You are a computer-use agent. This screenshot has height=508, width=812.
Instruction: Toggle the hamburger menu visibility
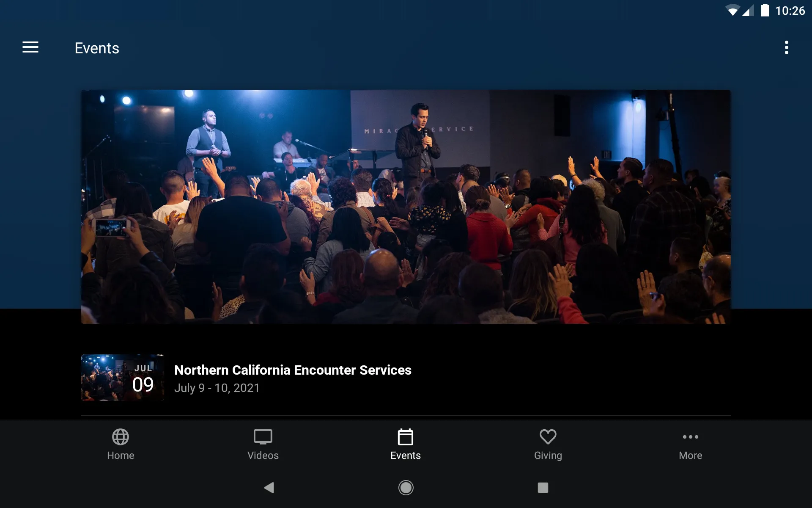pyautogui.click(x=30, y=48)
